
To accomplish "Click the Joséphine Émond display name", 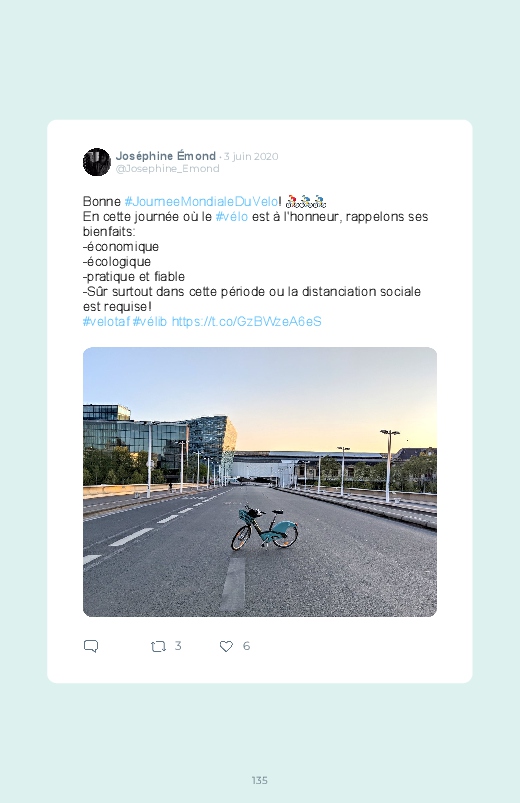I will click(165, 156).
